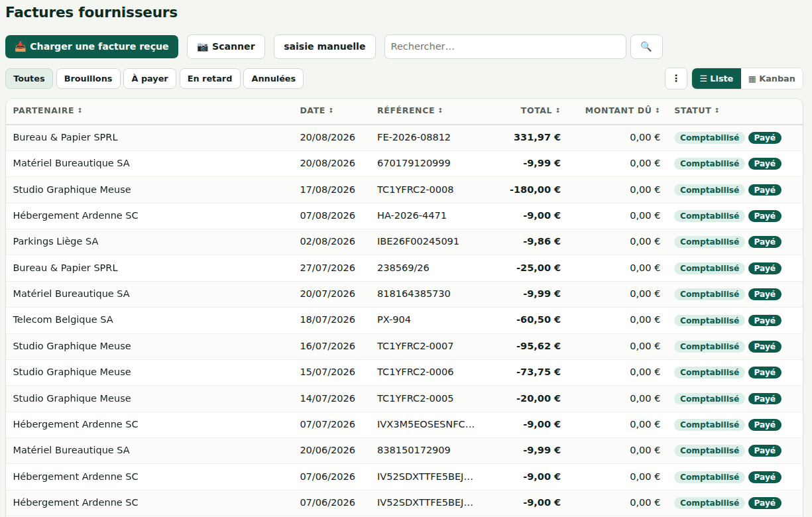Click reference IVX3M5EOSESNFC…

(x=426, y=424)
